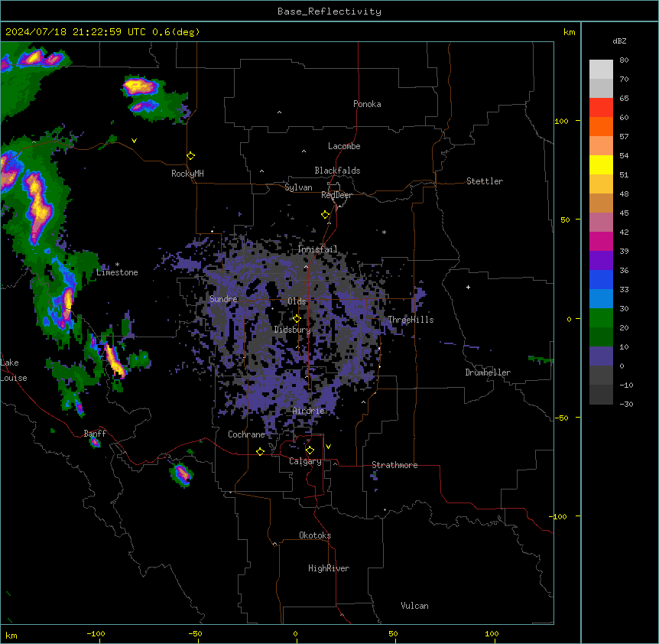Click the Limestone label

point(117,272)
